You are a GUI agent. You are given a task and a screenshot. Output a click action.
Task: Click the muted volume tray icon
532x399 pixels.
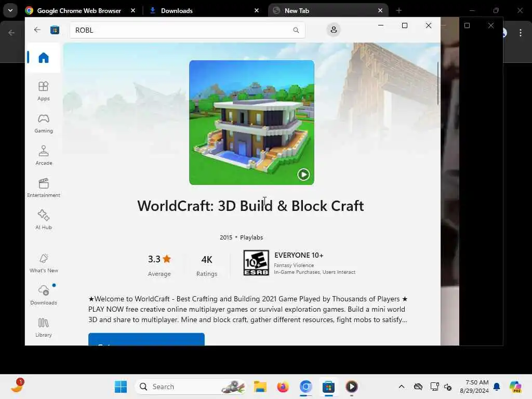coord(448,387)
